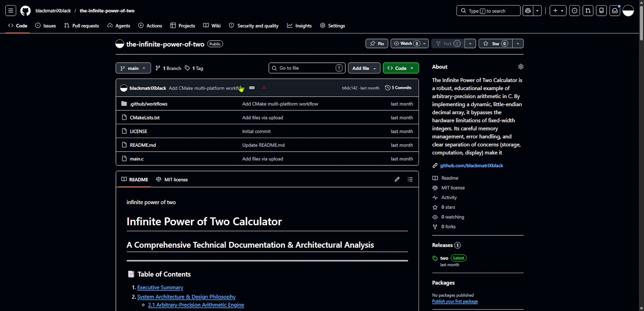Open CMakeLists.txt file
Image resolution: width=644 pixels, height=311 pixels.
(144, 117)
